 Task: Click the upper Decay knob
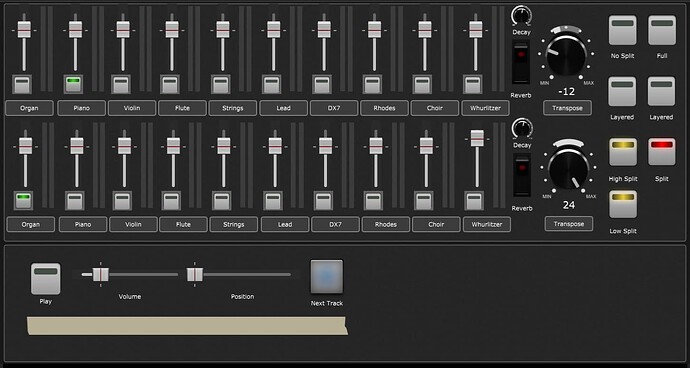coord(521,16)
